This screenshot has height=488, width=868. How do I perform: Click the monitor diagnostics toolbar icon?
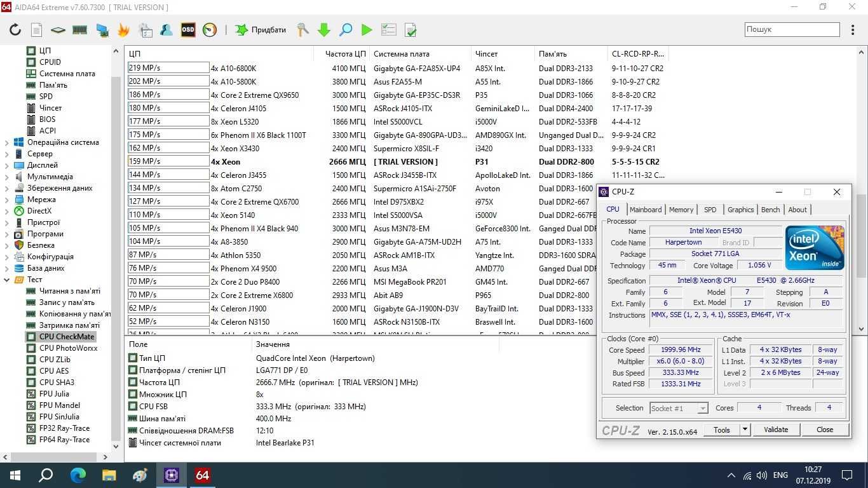click(102, 30)
